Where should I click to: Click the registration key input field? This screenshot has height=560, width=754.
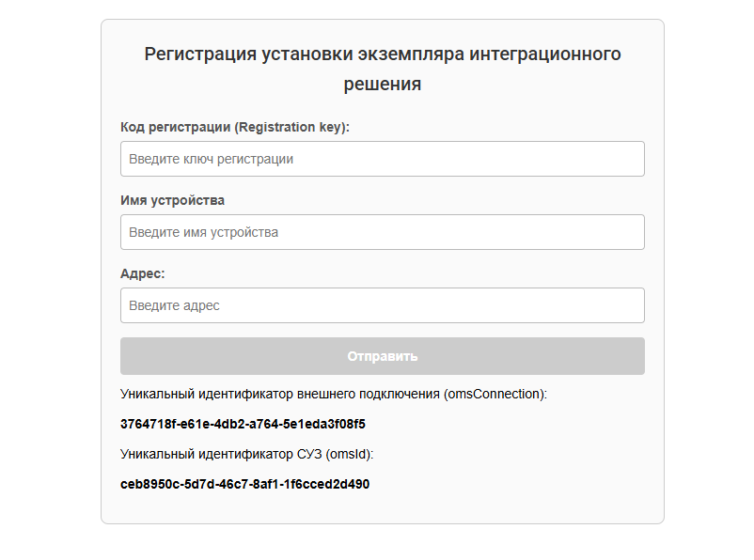[x=382, y=159]
